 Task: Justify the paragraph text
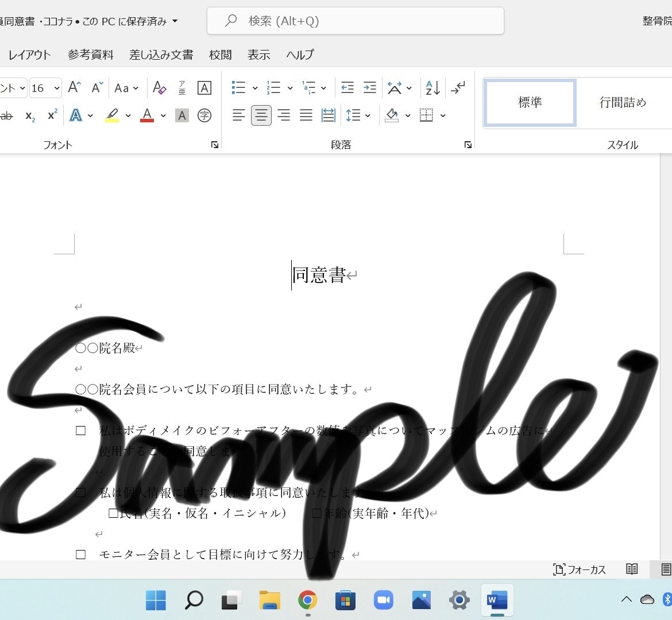pos(306,115)
